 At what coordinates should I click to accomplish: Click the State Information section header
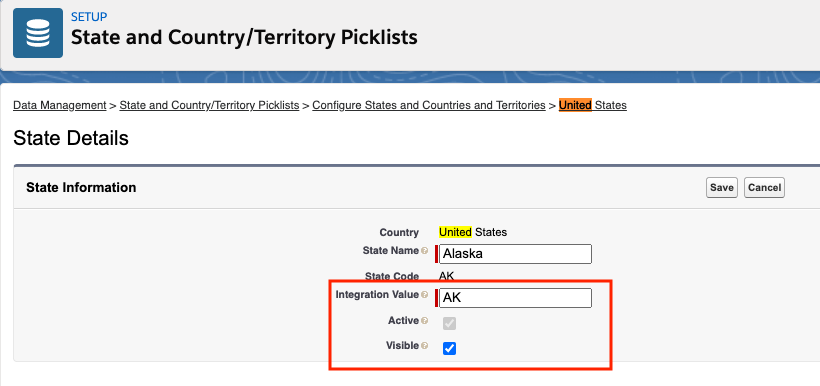pyautogui.click(x=81, y=187)
